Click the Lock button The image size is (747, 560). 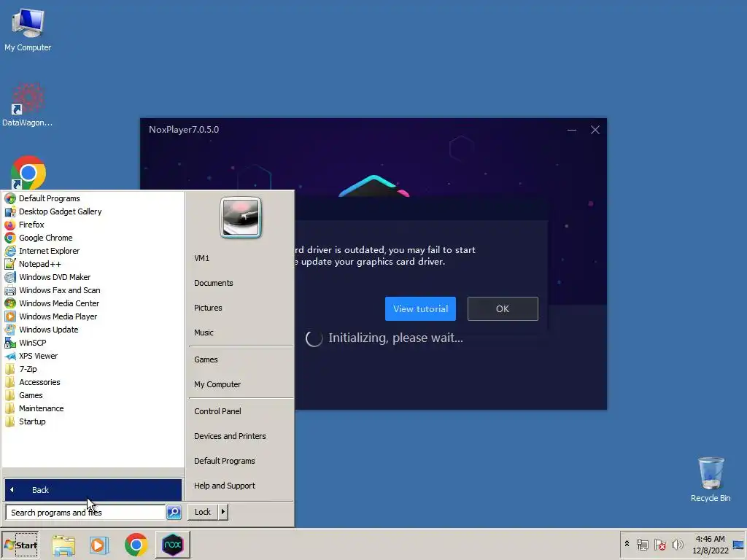point(203,512)
